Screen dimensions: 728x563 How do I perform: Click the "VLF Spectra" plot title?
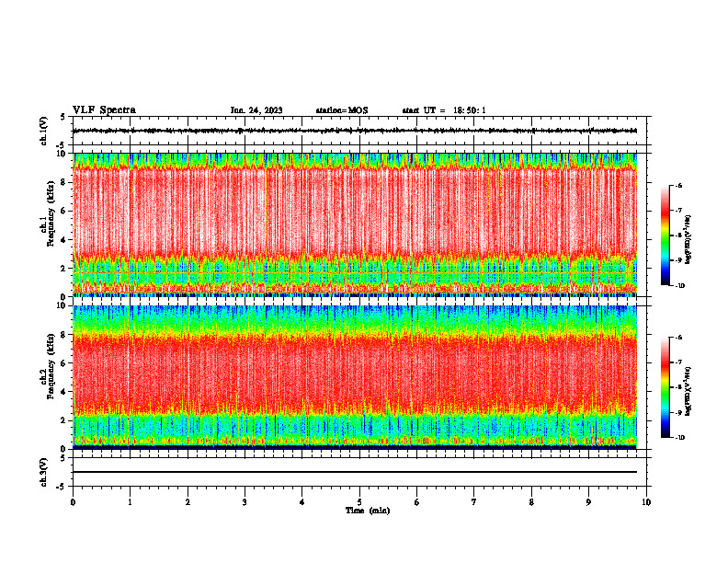point(104,110)
